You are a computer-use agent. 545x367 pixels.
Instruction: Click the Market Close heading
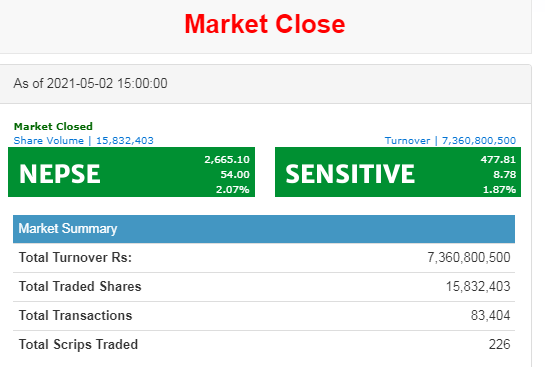(265, 24)
